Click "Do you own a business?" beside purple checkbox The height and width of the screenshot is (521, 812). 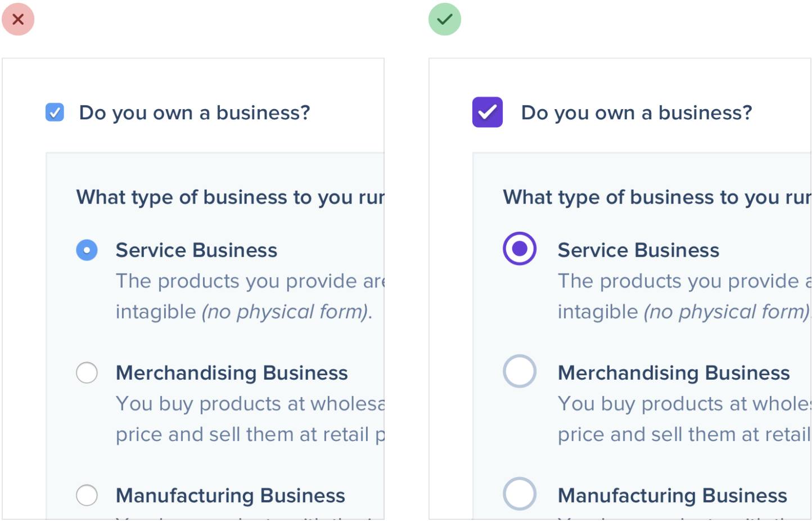637,113
